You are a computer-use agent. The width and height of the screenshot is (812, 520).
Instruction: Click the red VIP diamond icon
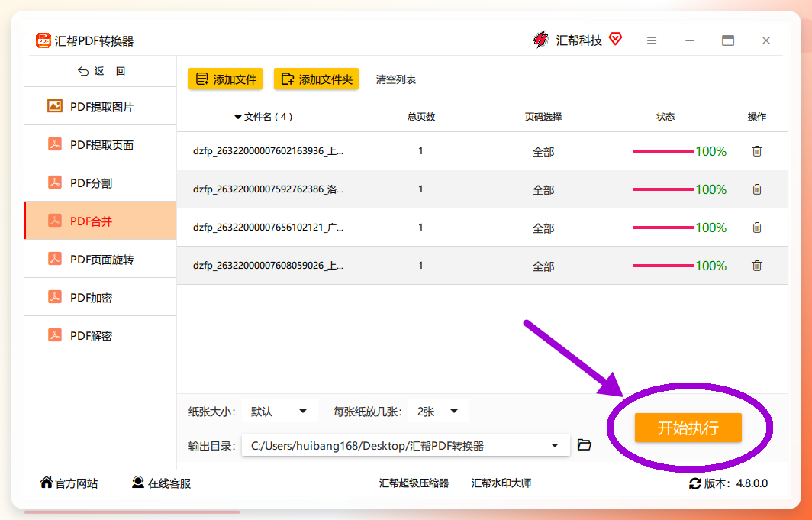tap(615, 39)
